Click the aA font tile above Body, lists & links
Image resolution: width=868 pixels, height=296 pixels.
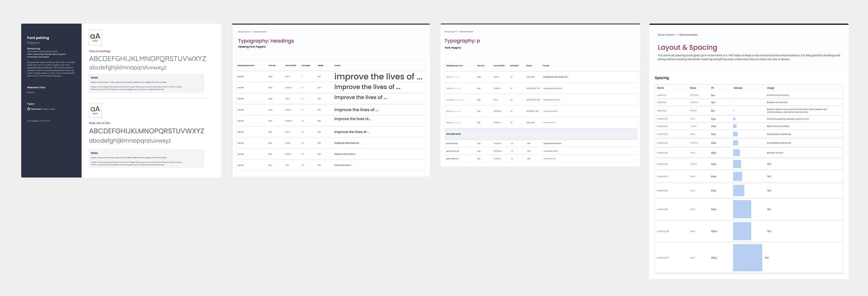click(95, 110)
